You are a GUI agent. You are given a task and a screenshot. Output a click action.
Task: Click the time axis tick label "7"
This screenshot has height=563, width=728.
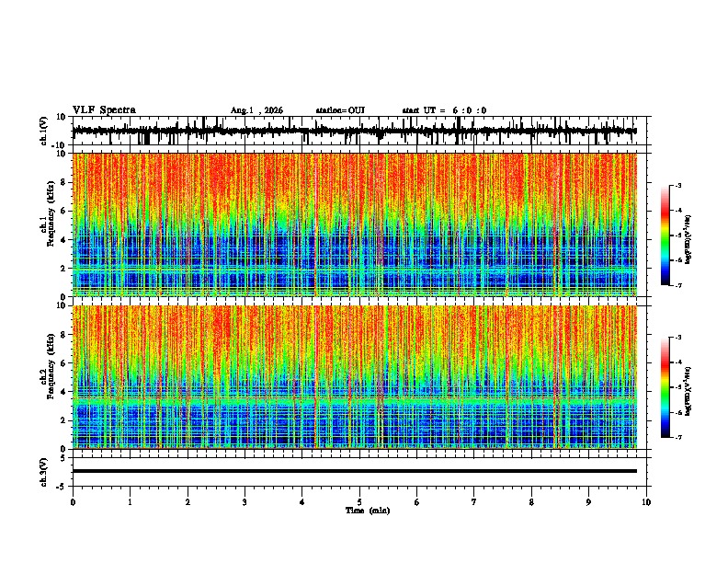pyautogui.click(x=474, y=502)
